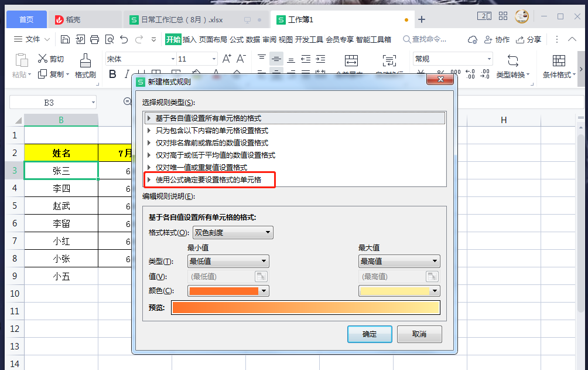The height and width of the screenshot is (370, 588).
Task: Select rule type 只为包含以下内容的单元格设置格式
Action: click(x=295, y=131)
